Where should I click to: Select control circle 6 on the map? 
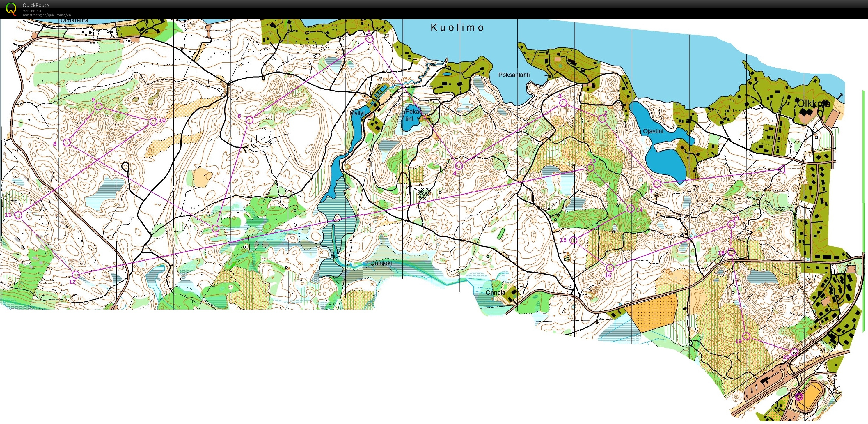point(249,120)
